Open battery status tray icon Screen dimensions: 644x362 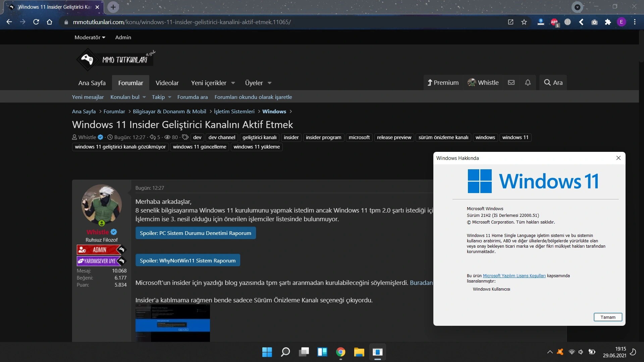(592, 352)
